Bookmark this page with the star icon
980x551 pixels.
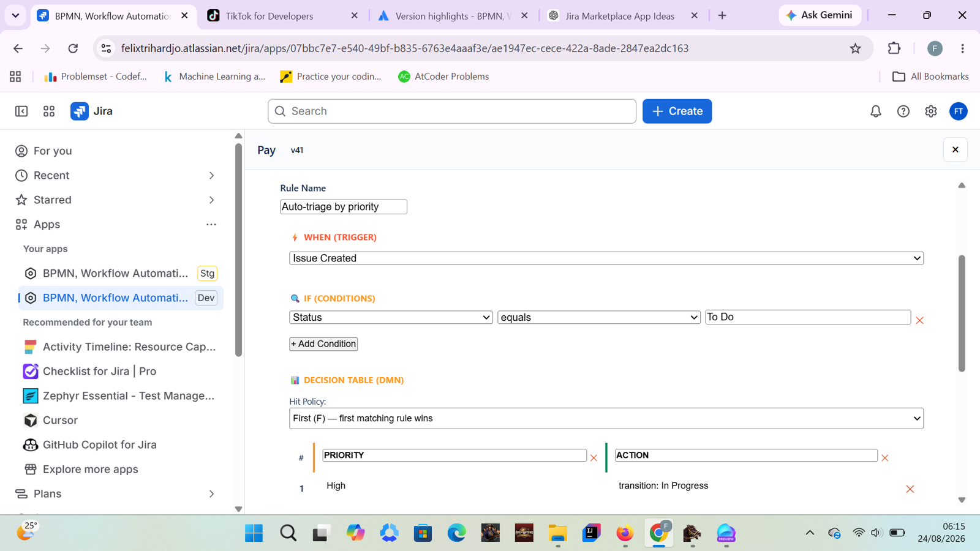(x=856, y=48)
